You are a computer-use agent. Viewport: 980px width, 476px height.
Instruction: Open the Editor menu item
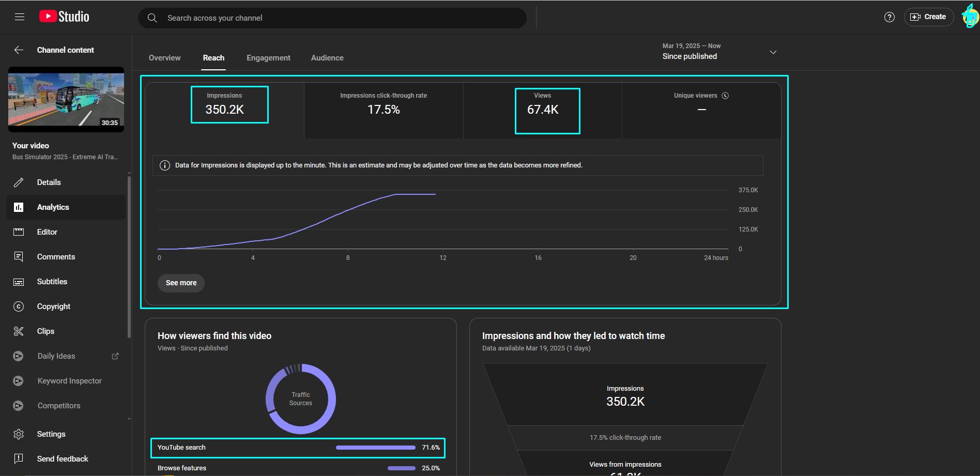coord(66,232)
